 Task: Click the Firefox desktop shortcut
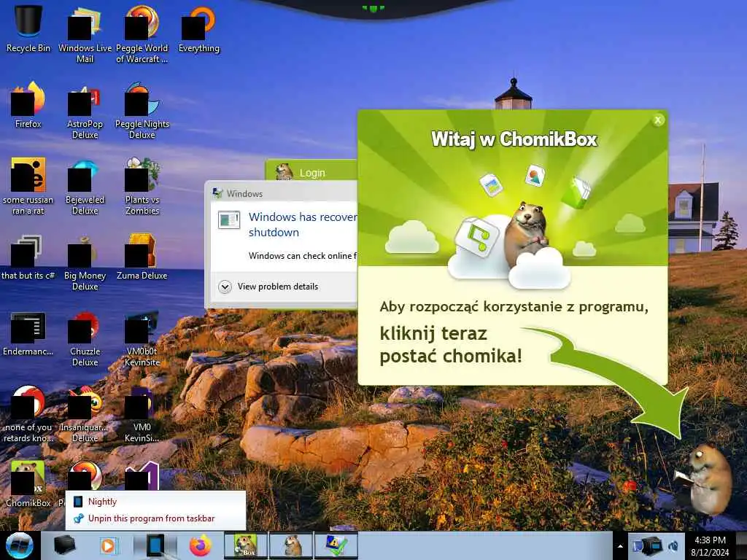pyautogui.click(x=28, y=105)
